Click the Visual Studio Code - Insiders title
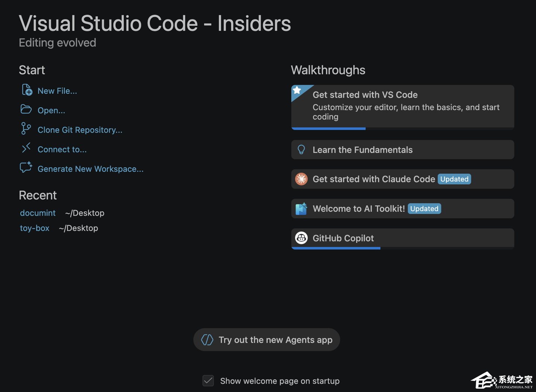This screenshot has height=392, width=536. [155, 23]
